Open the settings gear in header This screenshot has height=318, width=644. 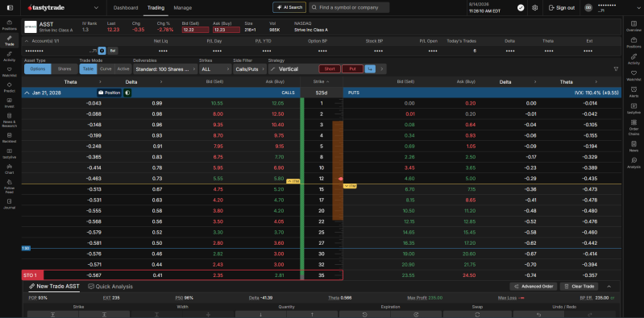click(x=534, y=8)
